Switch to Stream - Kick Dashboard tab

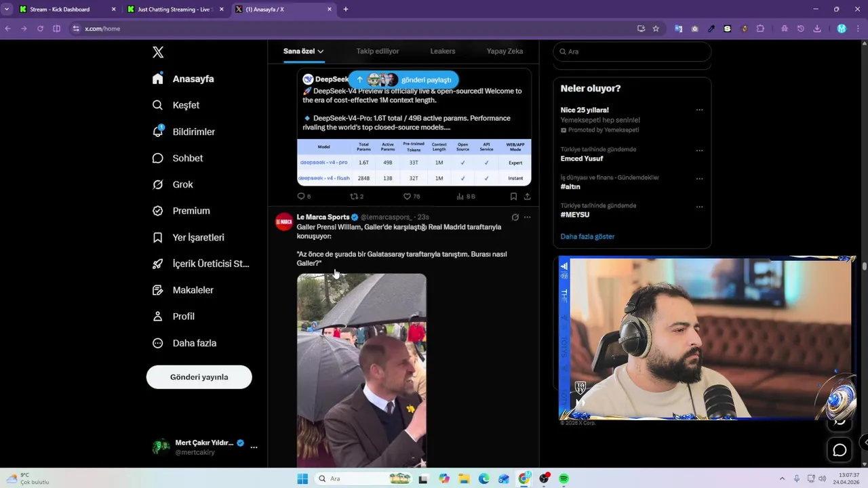point(66,9)
